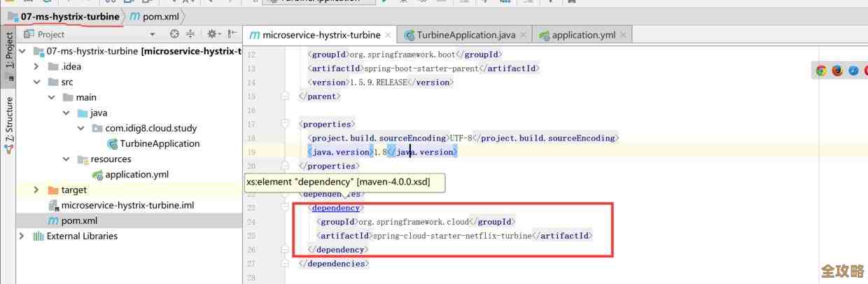Expand the target folder
Image resolution: width=868 pixels, height=284 pixels.
pyautogui.click(x=37, y=190)
